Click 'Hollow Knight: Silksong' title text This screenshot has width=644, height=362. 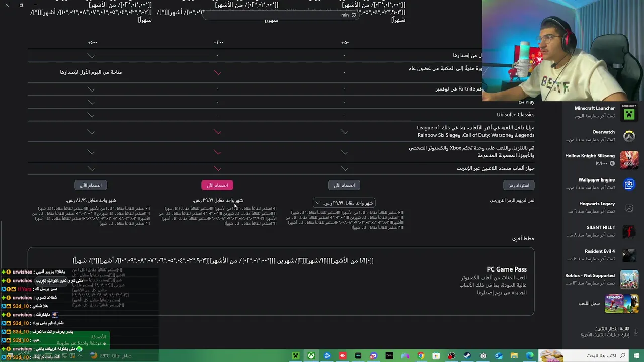[590, 156]
